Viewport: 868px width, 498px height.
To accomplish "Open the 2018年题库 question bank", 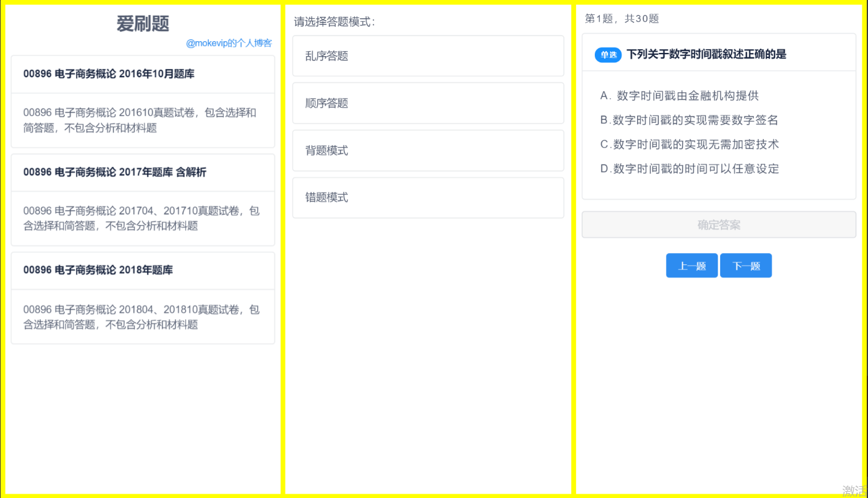I will (x=98, y=271).
